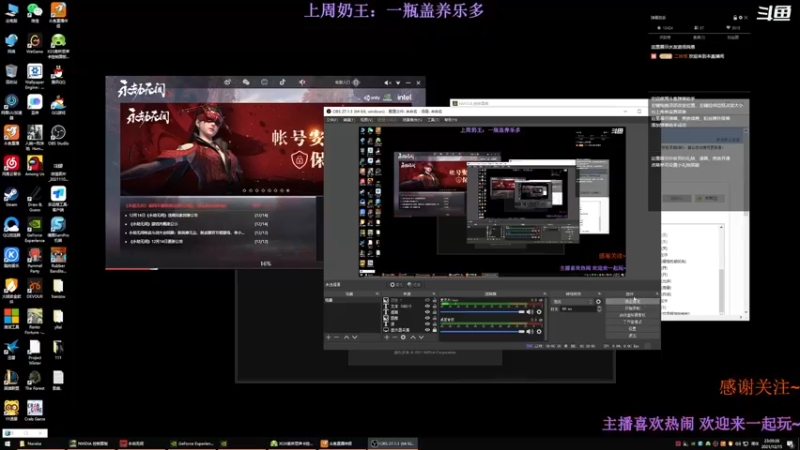
Task: Move the selected source down in OBS
Action: click(x=421, y=337)
